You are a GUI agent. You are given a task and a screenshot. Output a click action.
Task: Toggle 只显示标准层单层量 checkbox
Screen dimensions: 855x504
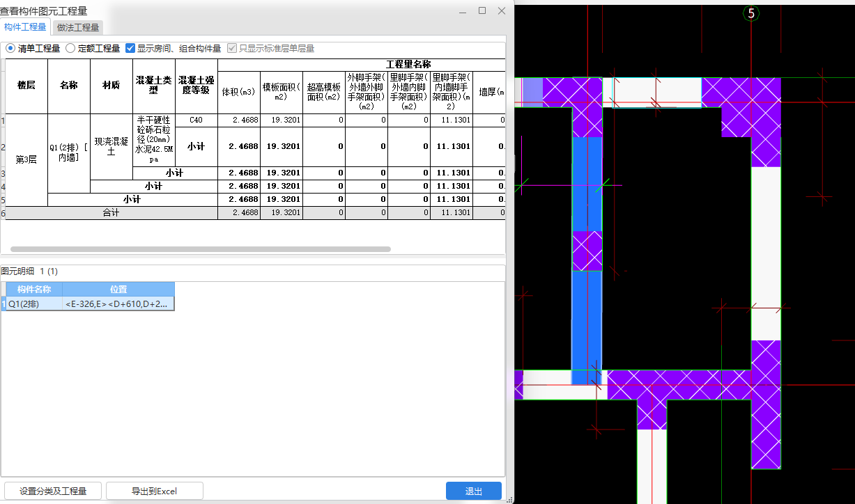(271, 49)
